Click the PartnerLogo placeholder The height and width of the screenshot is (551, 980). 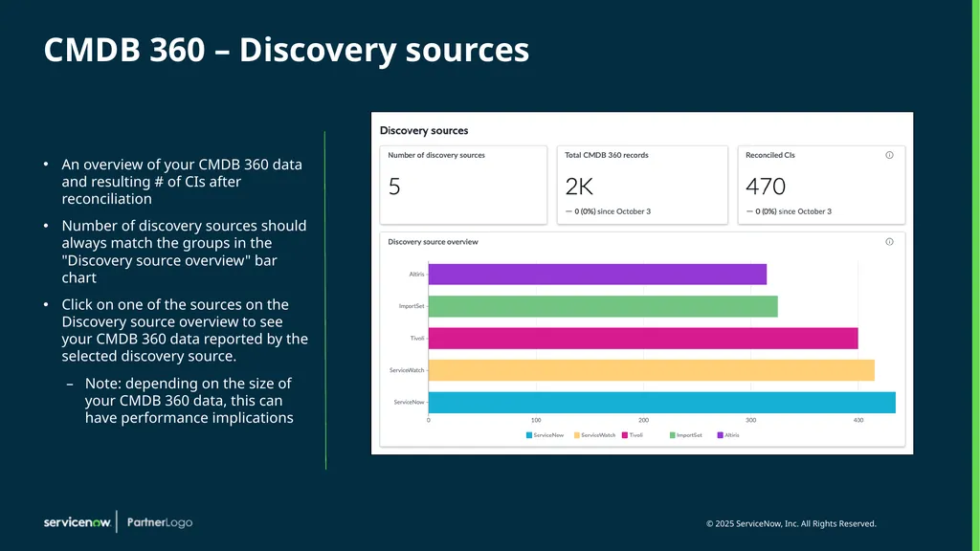point(160,522)
